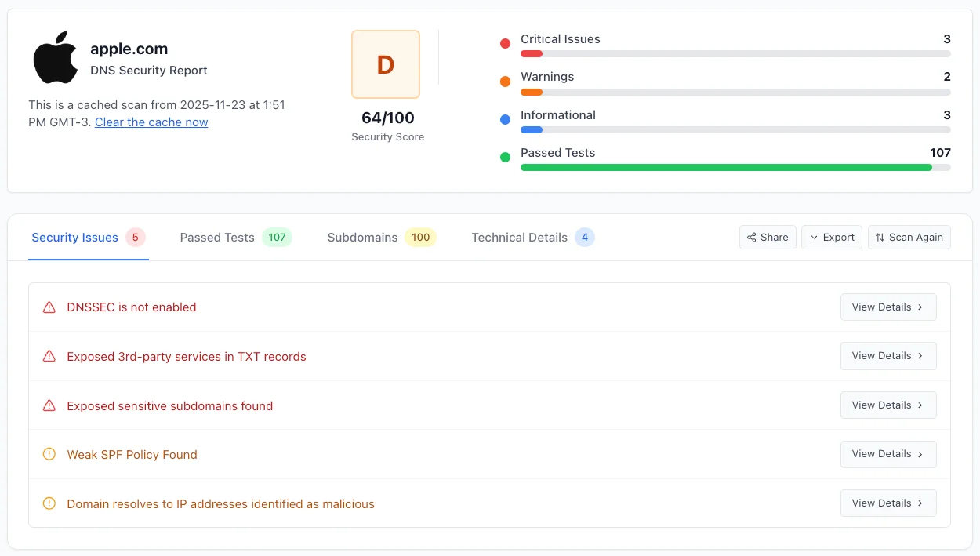
Task: Click the Passed Tests count badge 107
Action: 277,238
